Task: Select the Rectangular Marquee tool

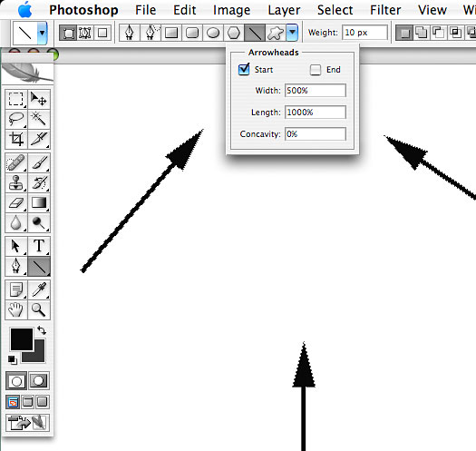Action: pyautogui.click(x=16, y=99)
